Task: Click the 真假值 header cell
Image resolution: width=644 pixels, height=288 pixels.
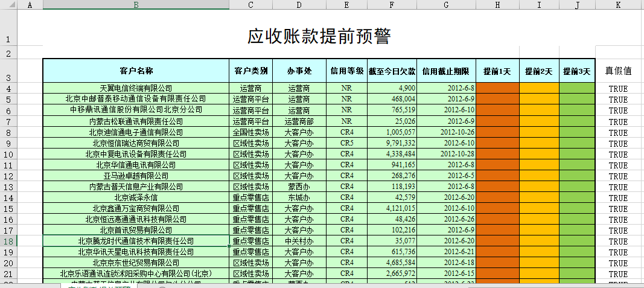Action: (618, 71)
